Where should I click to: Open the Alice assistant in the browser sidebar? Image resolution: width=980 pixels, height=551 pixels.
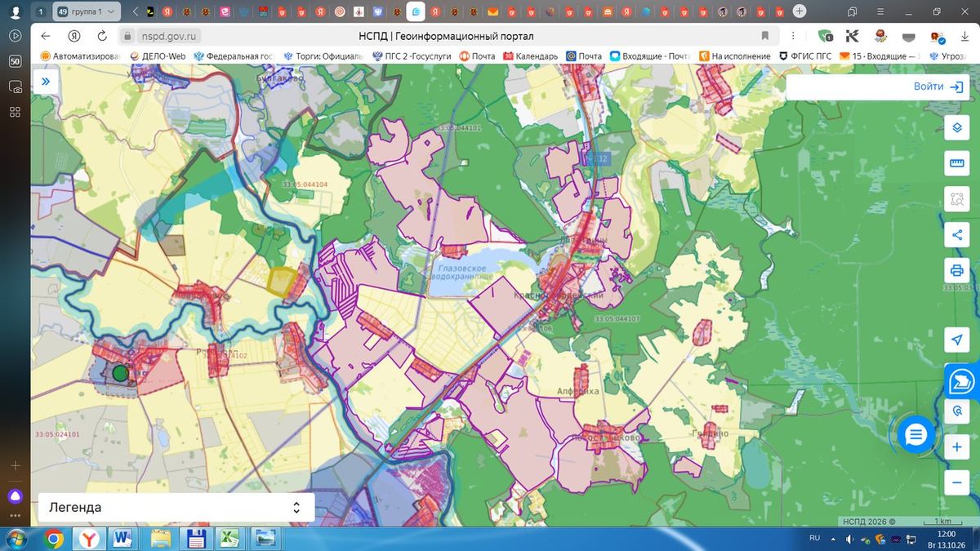point(15,496)
